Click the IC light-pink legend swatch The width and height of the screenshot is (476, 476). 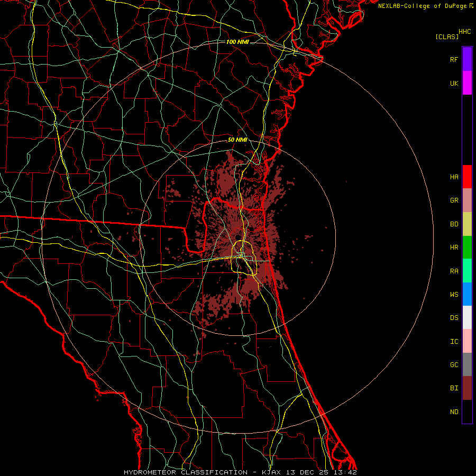pyautogui.click(x=467, y=341)
